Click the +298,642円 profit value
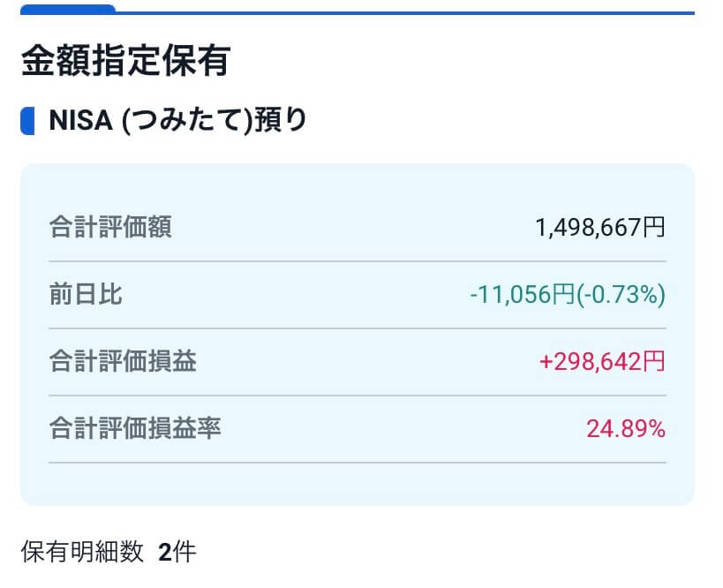The height and width of the screenshot is (588, 723). click(x=600, y=361)
